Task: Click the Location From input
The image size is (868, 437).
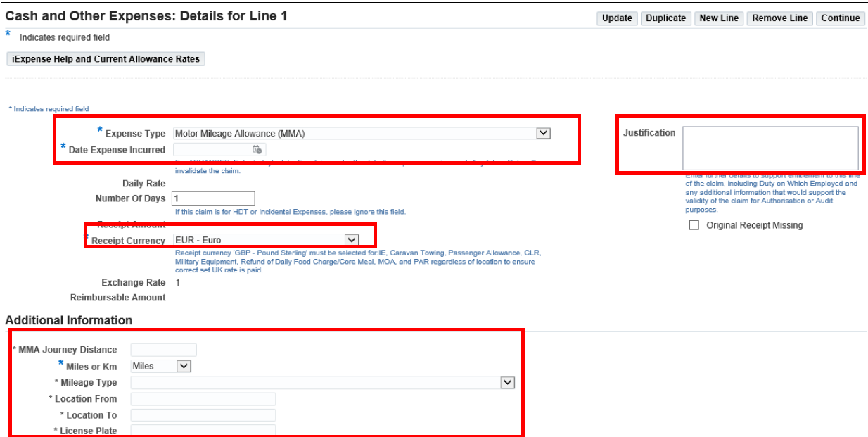Action: pos(203,399)
